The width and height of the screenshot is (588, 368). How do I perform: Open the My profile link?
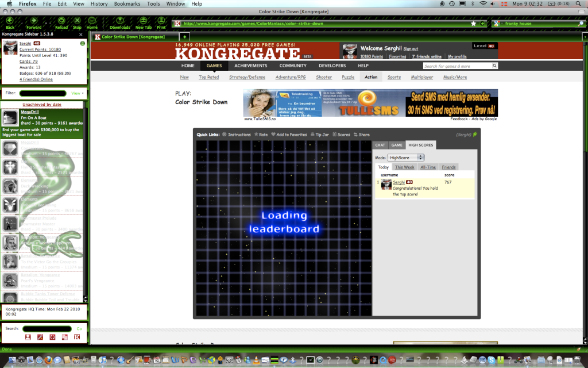(457, 56)
